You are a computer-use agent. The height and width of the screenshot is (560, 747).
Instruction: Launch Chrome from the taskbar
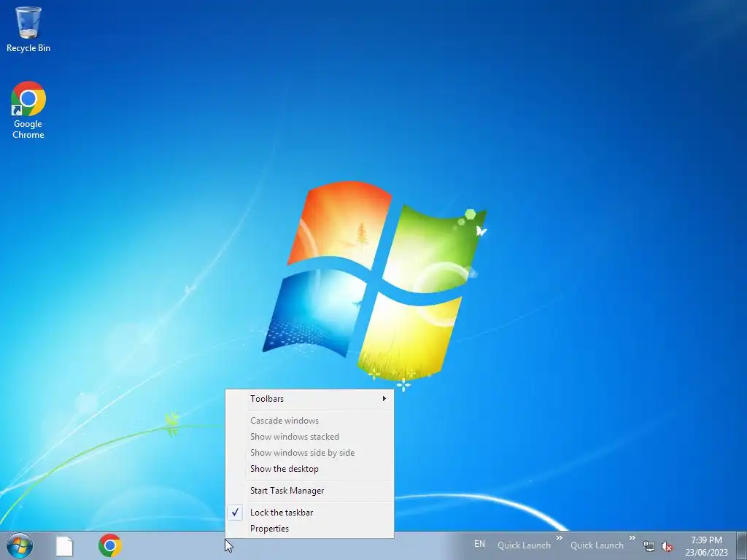click(110, 545)
